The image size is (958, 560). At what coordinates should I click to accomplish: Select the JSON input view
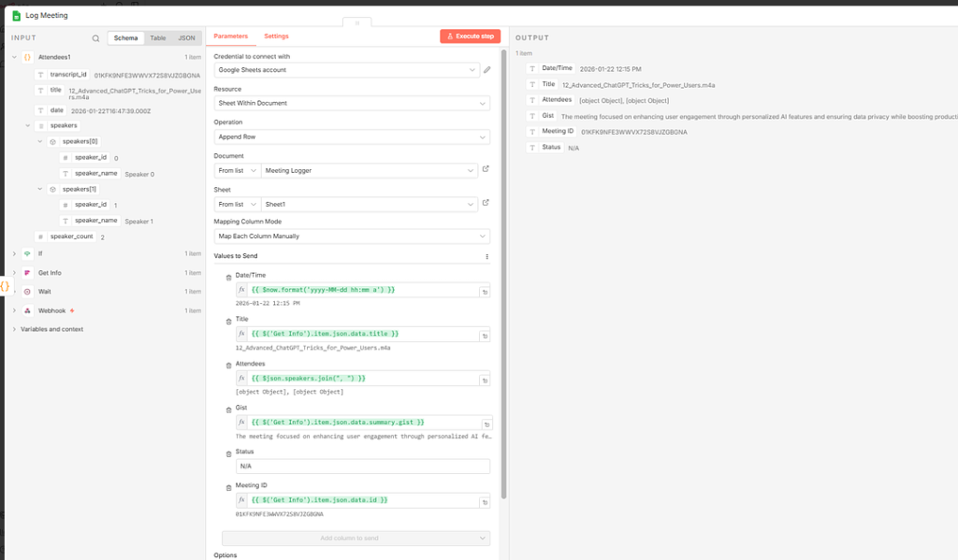(186, 37)
